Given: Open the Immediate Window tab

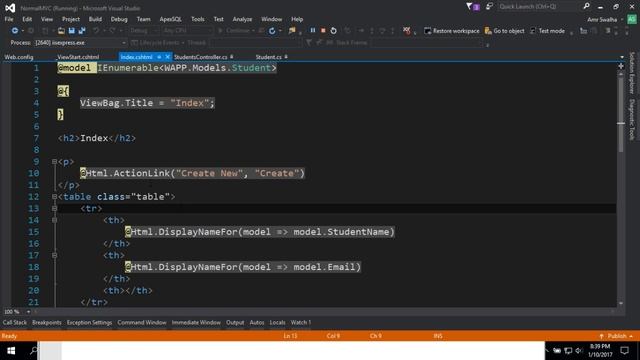Looking at the screenshot, I should (196, 322).
